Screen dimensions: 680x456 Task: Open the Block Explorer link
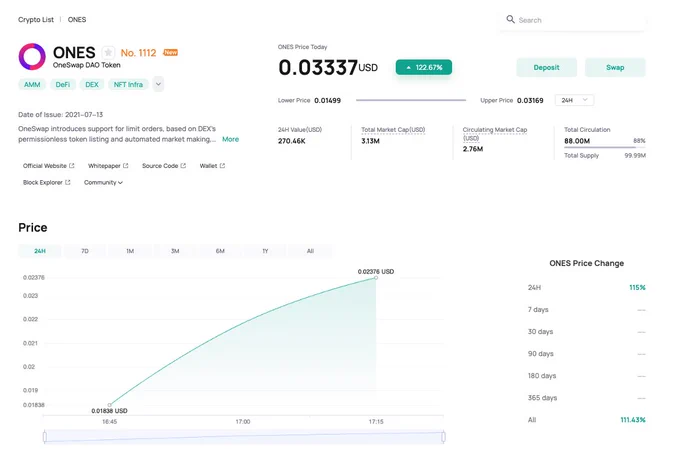(x=42, y=183)
